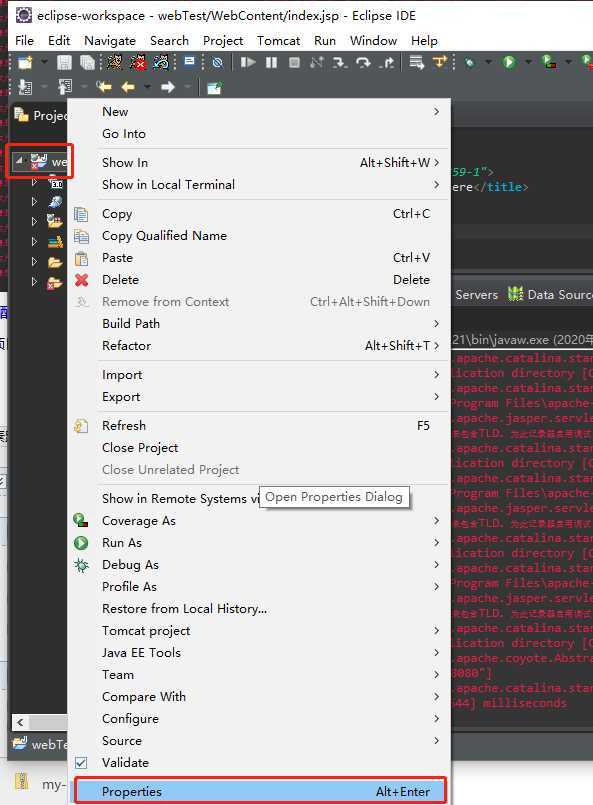Stop Tomcat with the red X cat icon
593x805 pixels.
(x=138, y=63)
